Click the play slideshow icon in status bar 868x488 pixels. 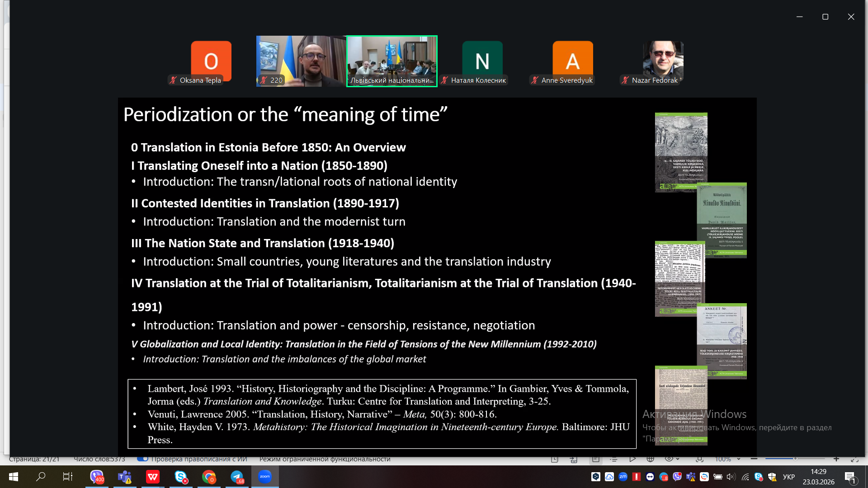632,459
